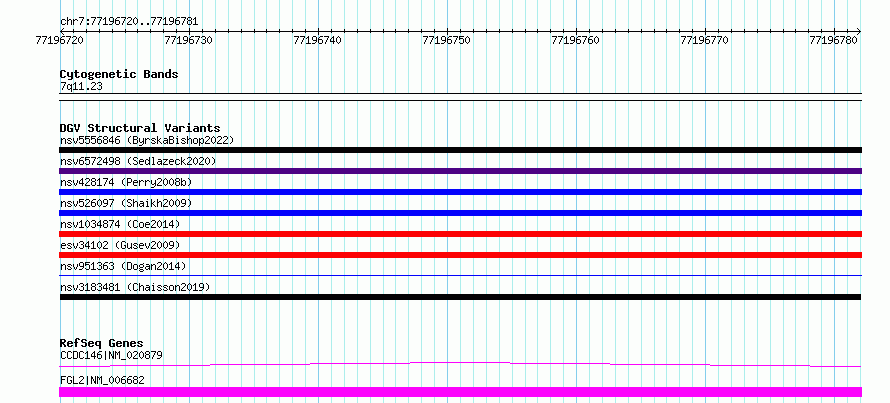Select the blue nsv428174 variant bar
Screen dimensions: 890x403
point(460,192)
